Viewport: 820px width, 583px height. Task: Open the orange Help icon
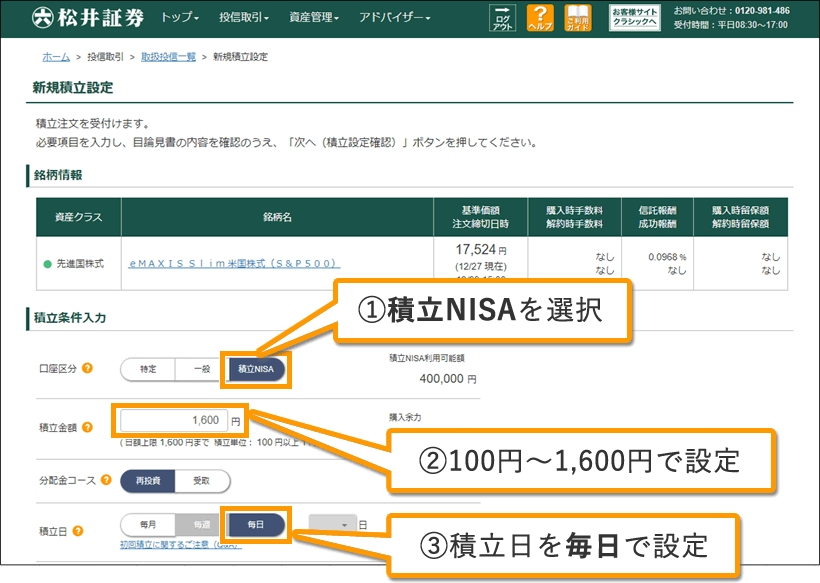tap(540, 18)
